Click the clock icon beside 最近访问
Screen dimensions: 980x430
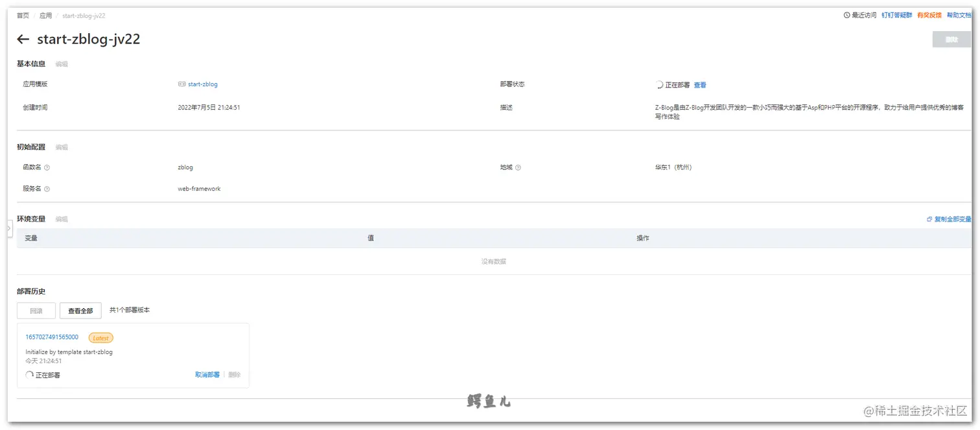(846, 15)
